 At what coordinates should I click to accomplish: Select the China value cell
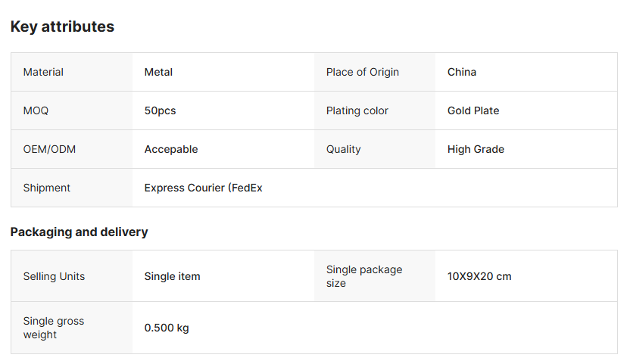[462, 72]
